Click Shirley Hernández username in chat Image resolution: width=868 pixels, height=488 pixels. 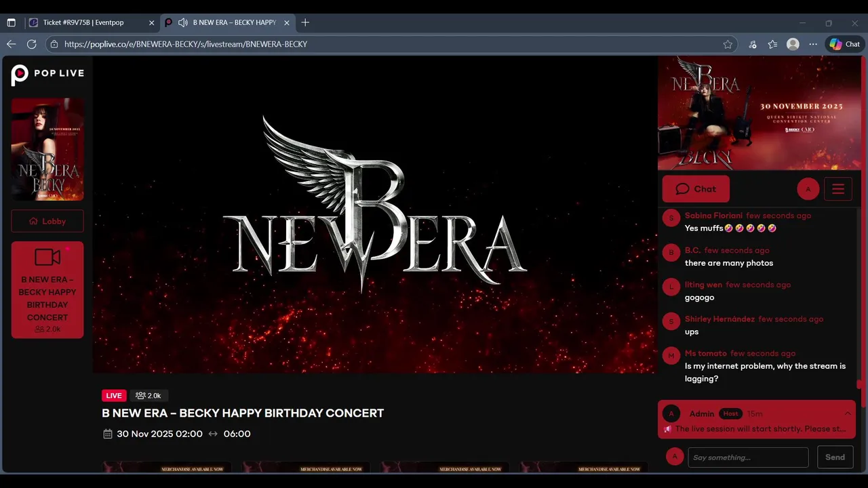[719, 319]
